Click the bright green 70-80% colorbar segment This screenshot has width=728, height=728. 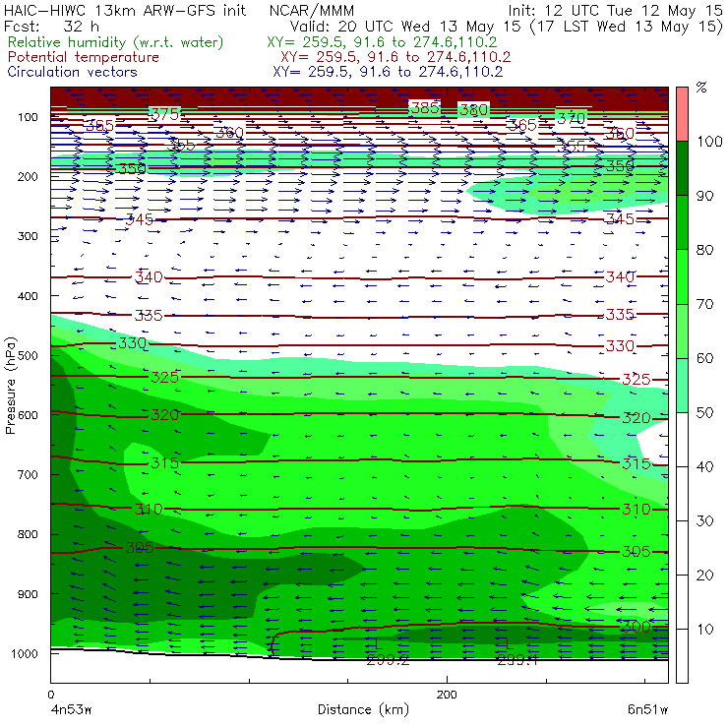[x=682, y=276]
